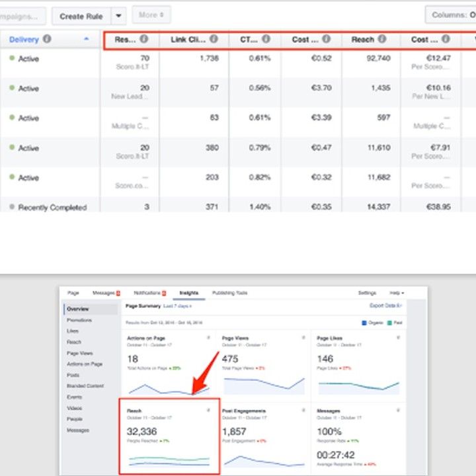Click info icon next to CTR header
This screenshot has height=476, width=476.
pos(266,40)
